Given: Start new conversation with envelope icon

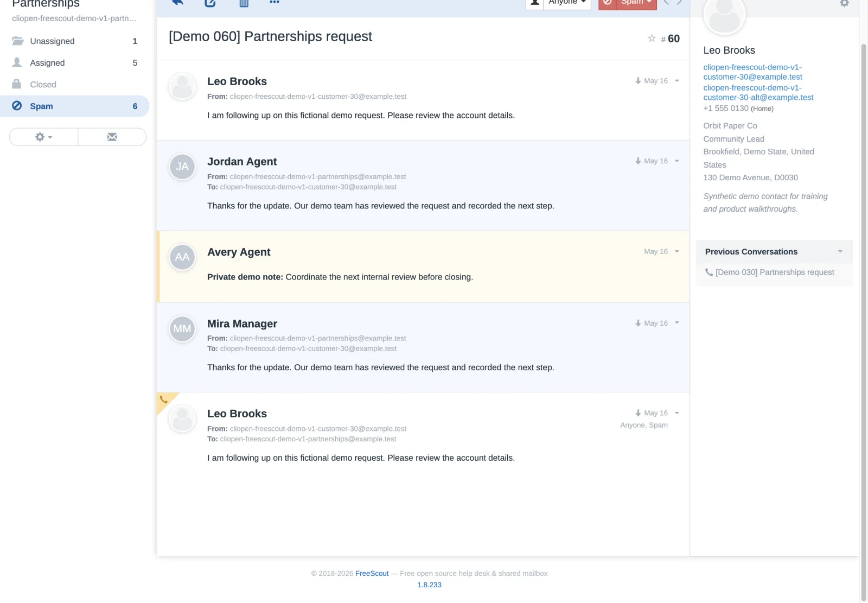Looking at the screenshot, I should [x=112, y=137].
